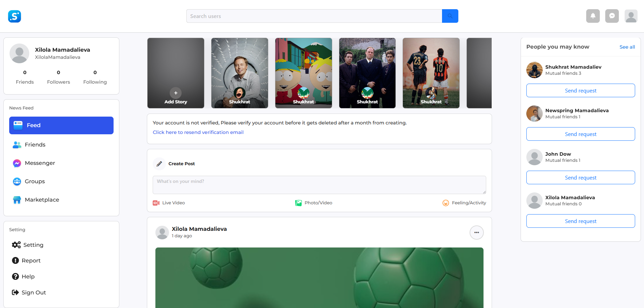This screenshot has width=644, height=308.
Task: Click the notification bell icon
Action: (593, 16)
